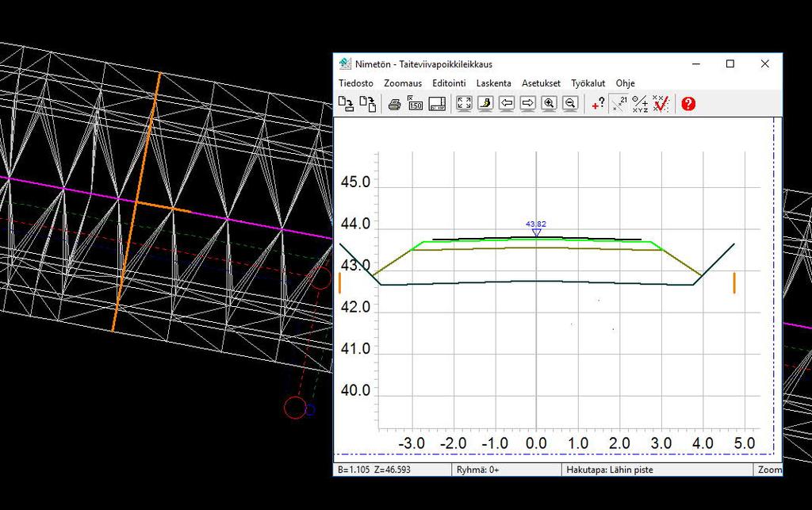Open the Asetukset menu
Image resolution: width=812 pixels, height=510 pixels.
click(x=541, y=82)
